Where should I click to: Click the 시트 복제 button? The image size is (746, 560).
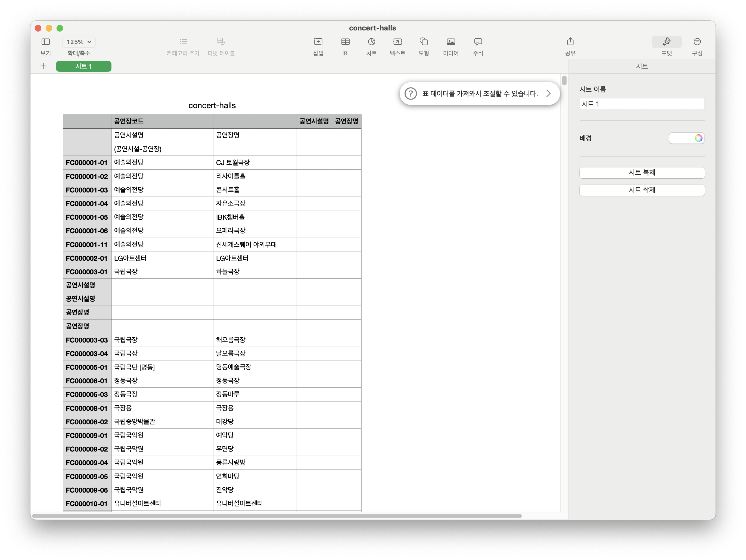pos(641,173)
